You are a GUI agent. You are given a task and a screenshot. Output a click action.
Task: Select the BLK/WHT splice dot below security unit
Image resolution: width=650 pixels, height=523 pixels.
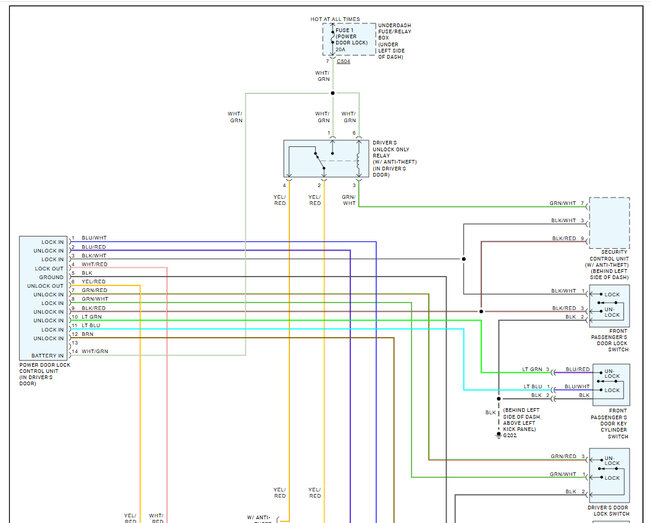464,259
